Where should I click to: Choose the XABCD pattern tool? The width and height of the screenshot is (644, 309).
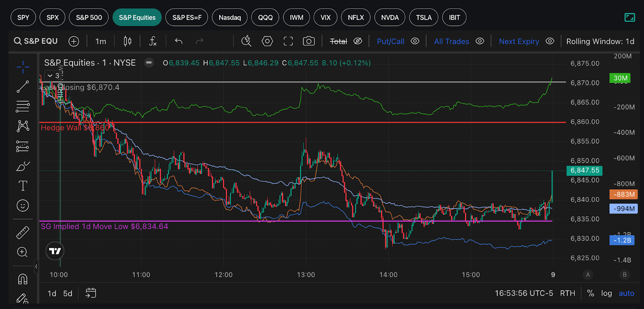coord(23,126)
